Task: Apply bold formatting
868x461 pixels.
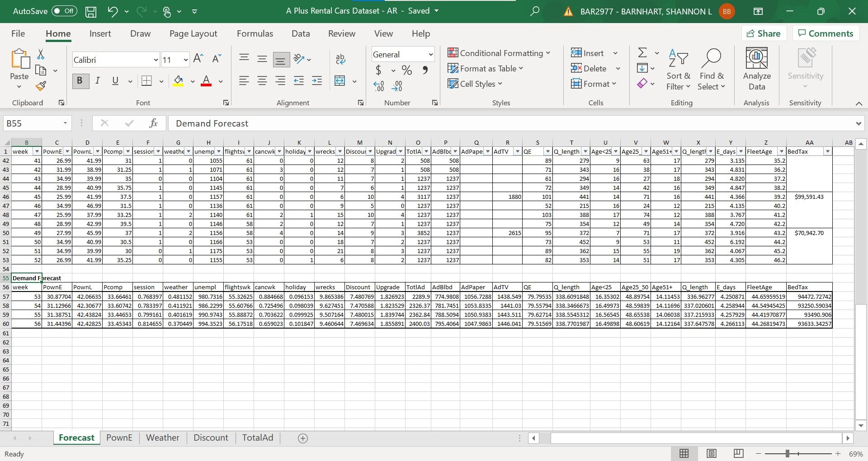Action: [80, 81]
